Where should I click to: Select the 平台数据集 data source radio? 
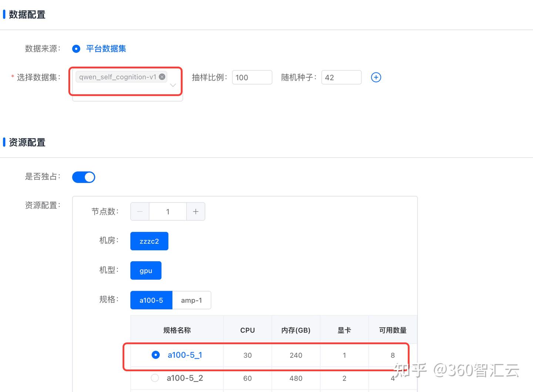tap(76, 48)
